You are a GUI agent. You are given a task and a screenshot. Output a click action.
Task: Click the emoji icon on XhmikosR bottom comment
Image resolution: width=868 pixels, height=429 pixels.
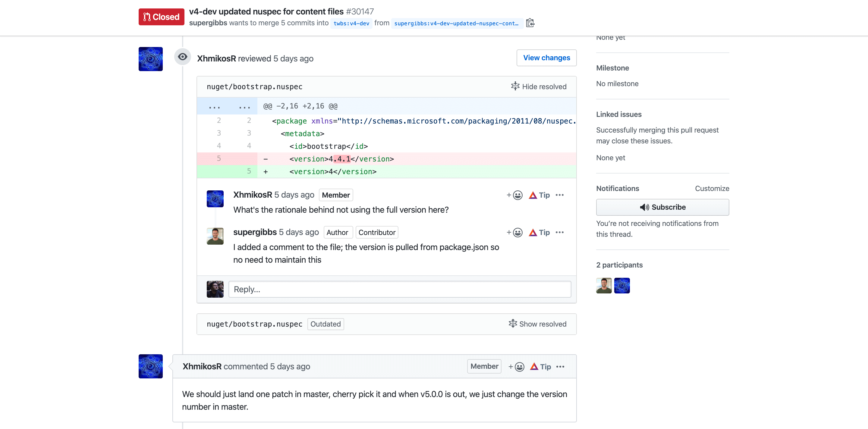coord(518,366)
